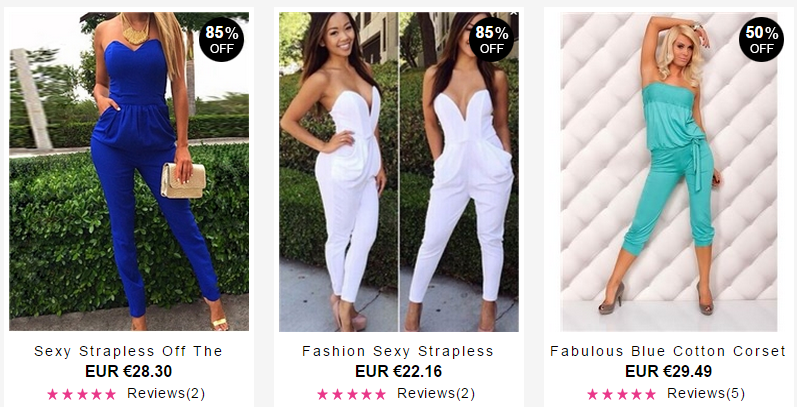The image size is (797, 407).
Task: Click the 50% OFF badge on turquoise jumpsuit
Action: [761, 40]
